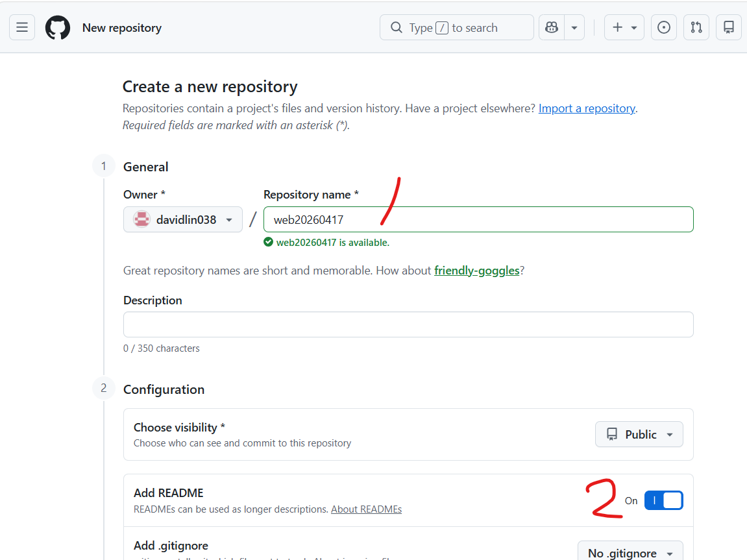Click the GitHub logo homepage icon
This screenshot has height=560, width=747.
[58, 28]
